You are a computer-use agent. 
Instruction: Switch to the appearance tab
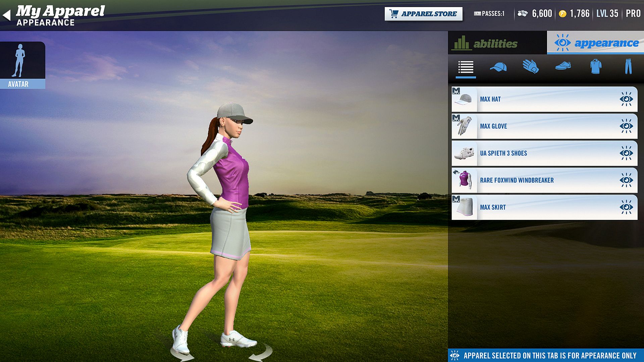[x=596, y=43]
